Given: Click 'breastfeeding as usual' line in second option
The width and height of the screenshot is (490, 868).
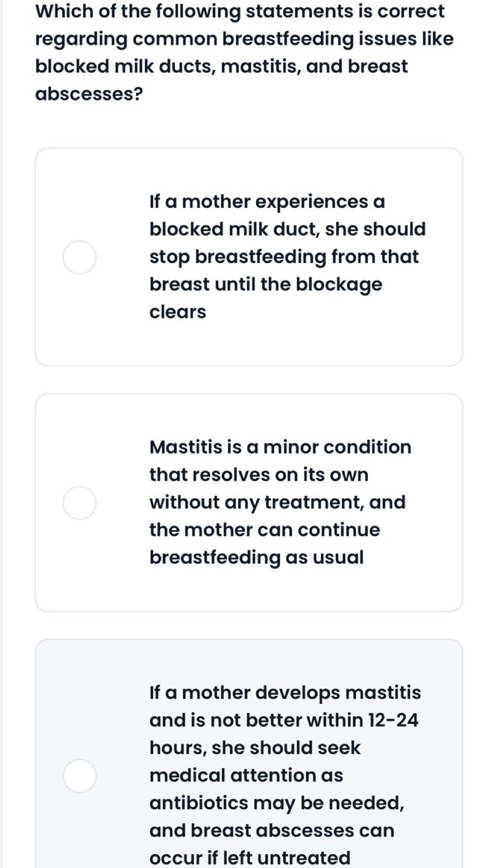Looking at the screenshot, I should pos(256,558).
